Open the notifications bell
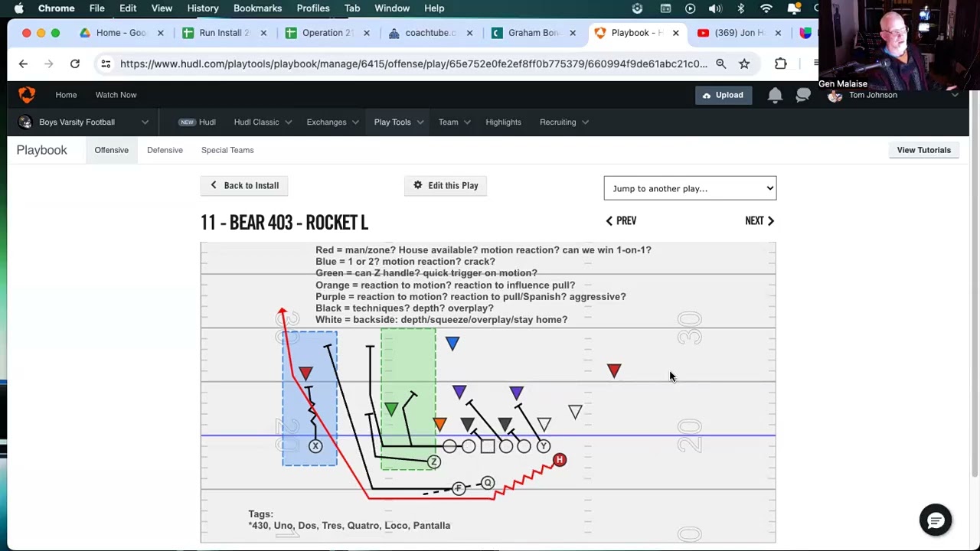 (775, 95)
